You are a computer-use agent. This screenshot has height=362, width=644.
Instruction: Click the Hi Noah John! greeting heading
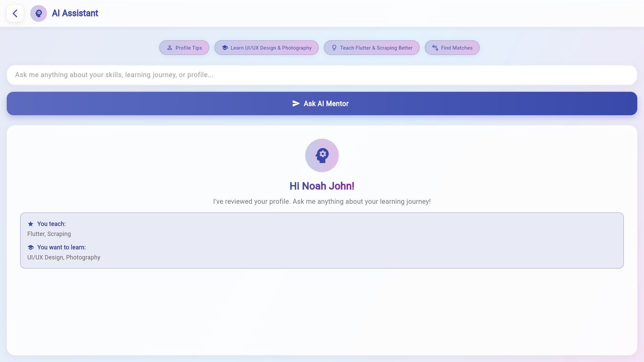coord(322,186)
